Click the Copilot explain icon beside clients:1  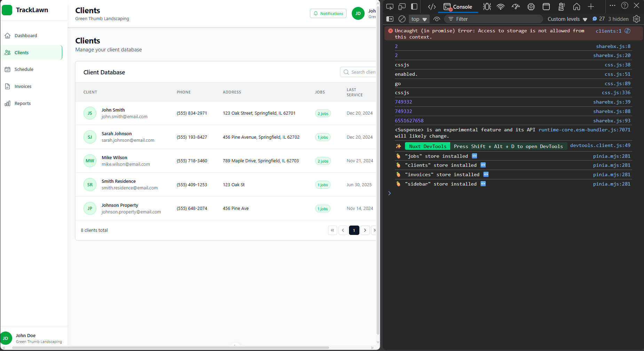click(628, 31)
